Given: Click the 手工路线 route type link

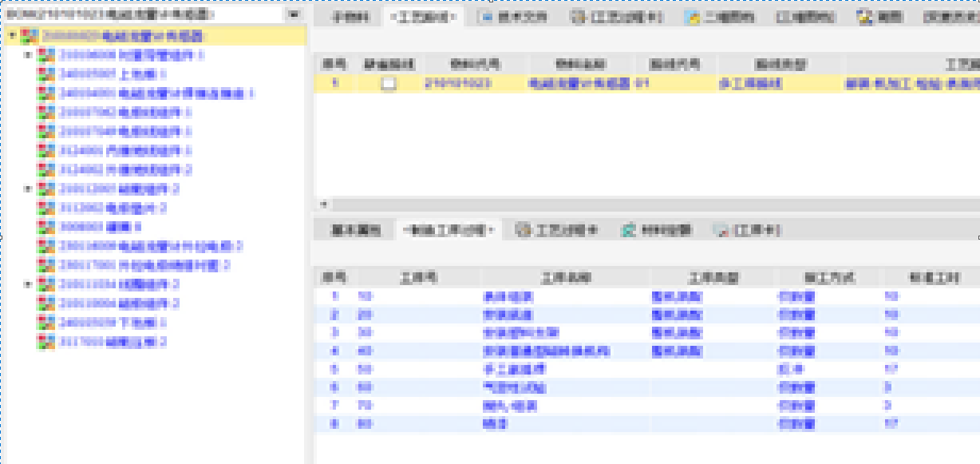Looking at the screenshot, I should click(750, 83).
